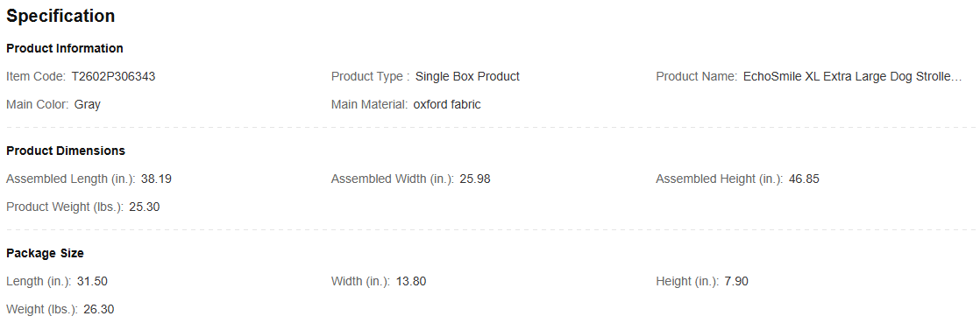Screen dimensions: 980x330
Task: Click package width value 13.80
Action: coord(411,281)
